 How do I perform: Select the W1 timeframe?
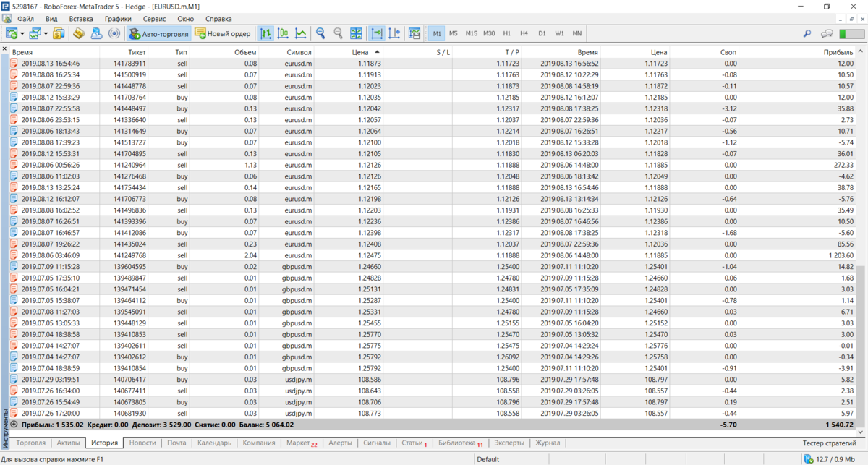pyautogui.click(x=560, y=33)
